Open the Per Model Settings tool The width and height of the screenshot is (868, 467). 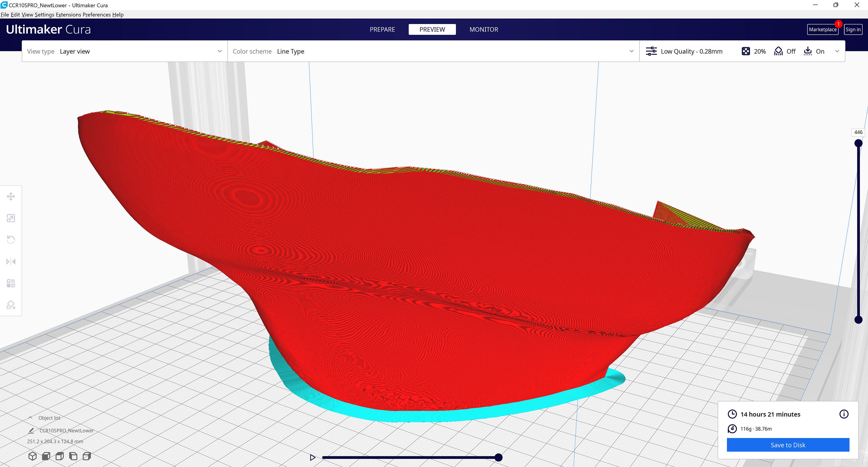tap(11, 283)
